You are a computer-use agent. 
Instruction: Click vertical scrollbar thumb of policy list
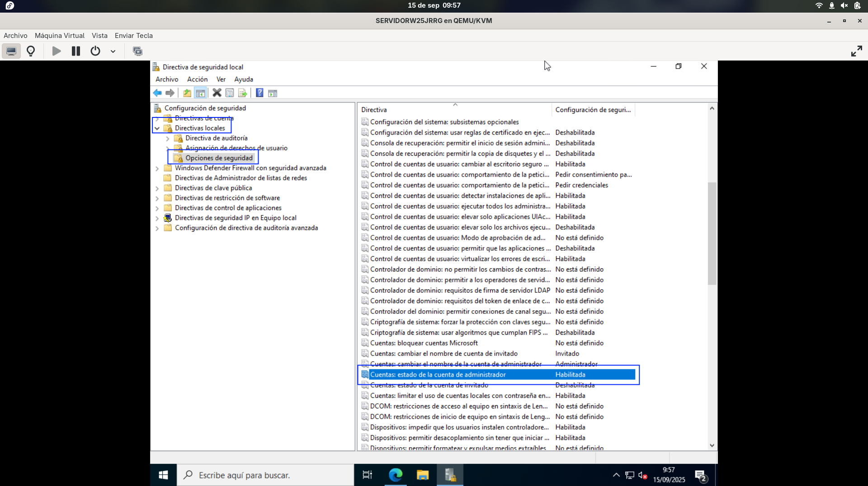pyautogui.click(x=712, y=233)
